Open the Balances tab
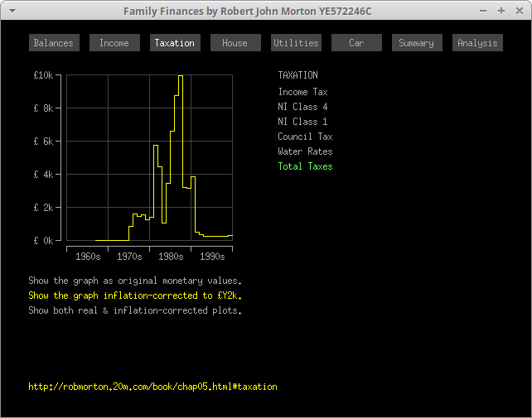Image resolution: width=532 pixels, height=418 pixels. point(54,43)
